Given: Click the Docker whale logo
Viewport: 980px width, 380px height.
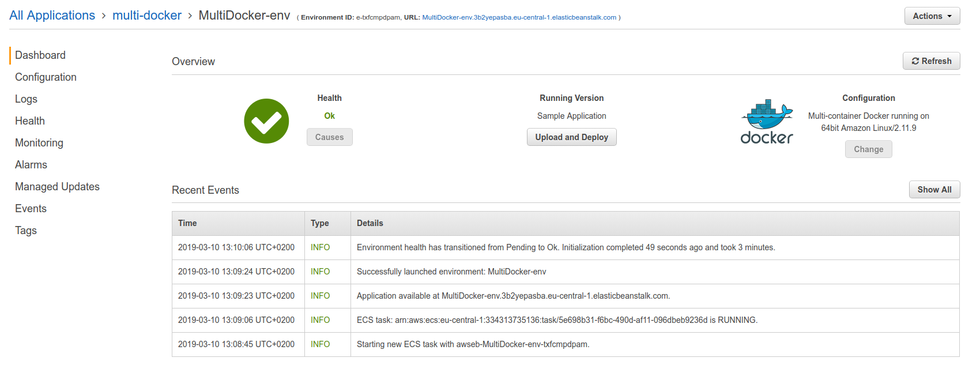Looking at the screenshot, I should [767, 122].
